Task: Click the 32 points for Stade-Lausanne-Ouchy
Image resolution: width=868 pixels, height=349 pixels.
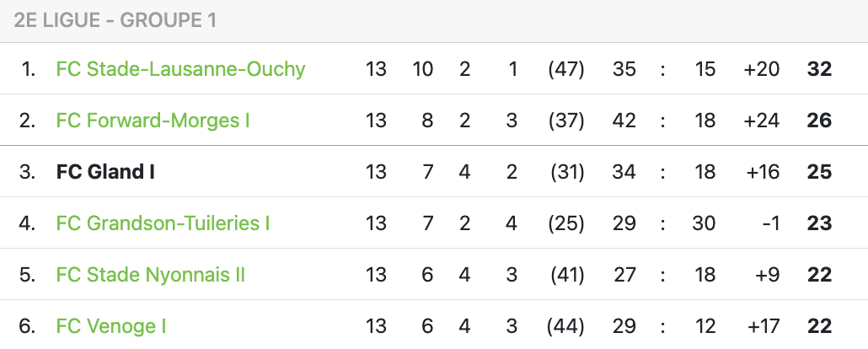Action: (x=819, y=69)
